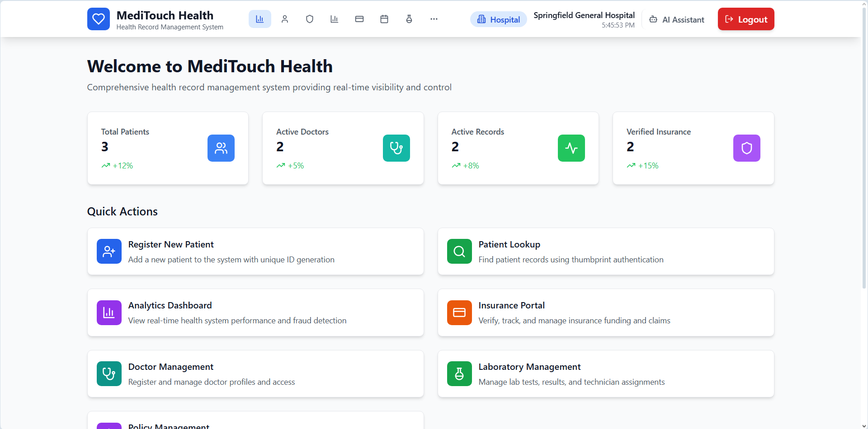868x429 pixels.
Task: Click the Active Doctors label
Action: tap(302, 132)
